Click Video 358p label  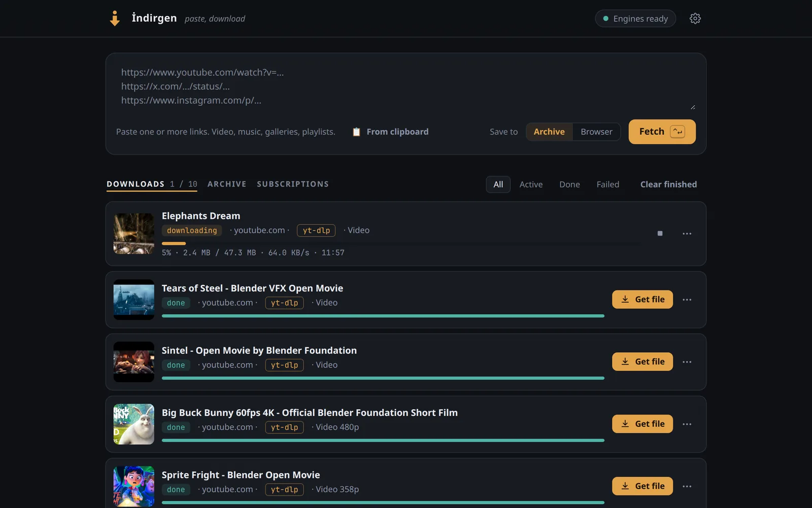(x=337, y=489)
